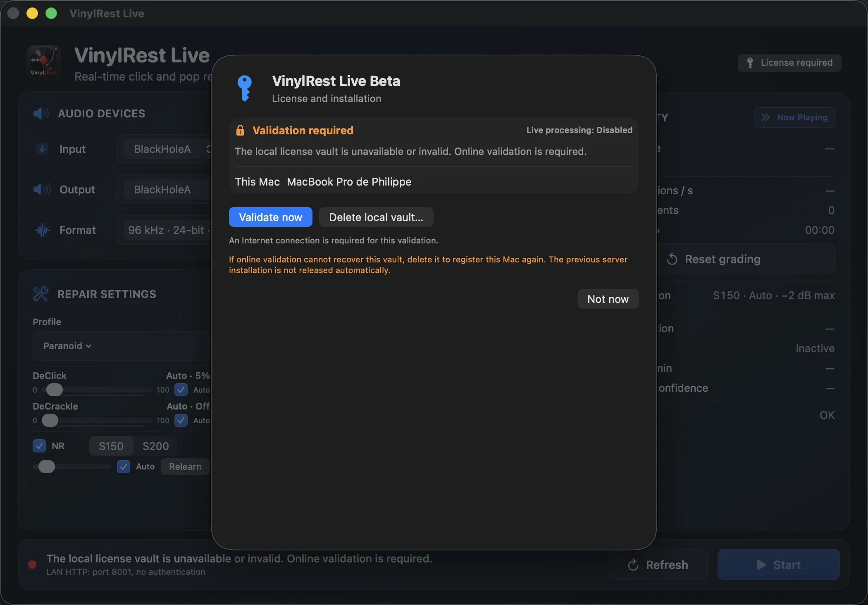Click the Auto · 5% DeClick readout

point(188,376)
